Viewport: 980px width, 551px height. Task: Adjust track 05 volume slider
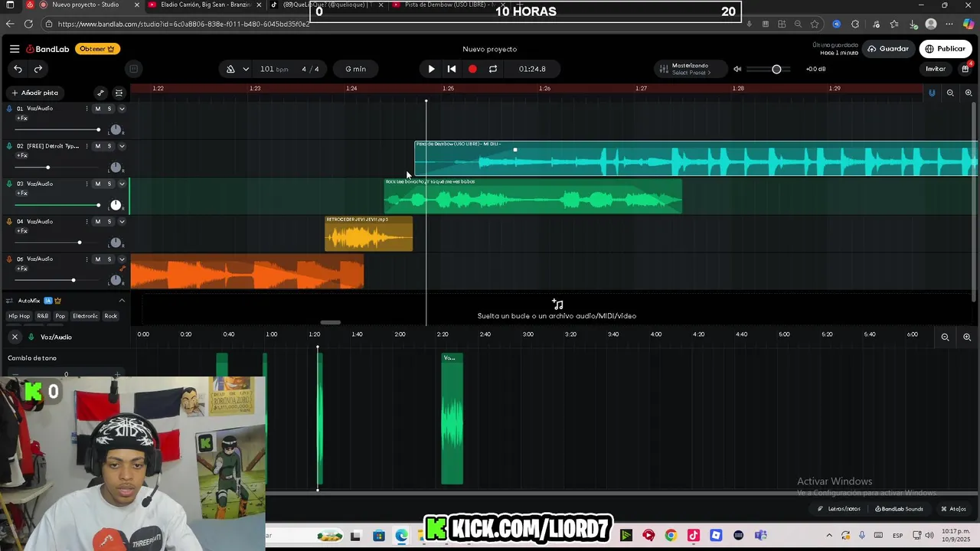[x=57, y=280]
